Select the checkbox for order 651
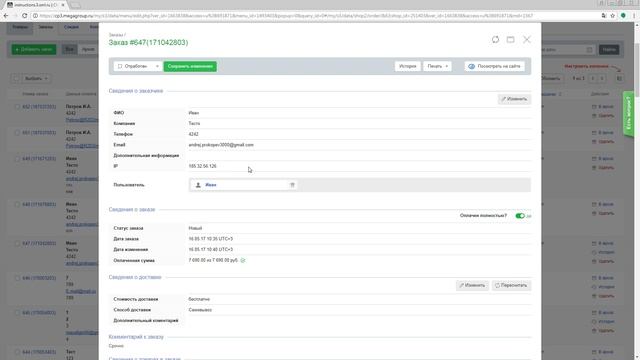The height and width of the screenshot is (360, 640). [x=17, y=133]
